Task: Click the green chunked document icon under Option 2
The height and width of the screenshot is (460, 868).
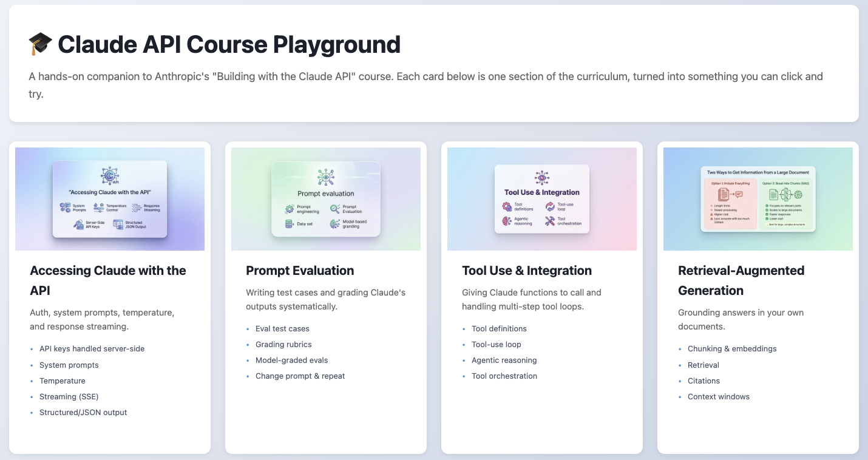Action: click(774, 195)
